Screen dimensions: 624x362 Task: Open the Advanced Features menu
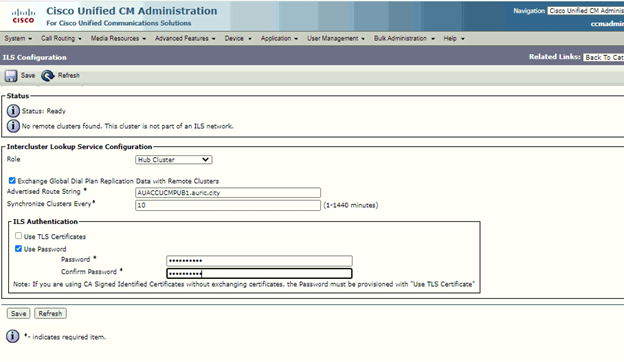point(185,38)
